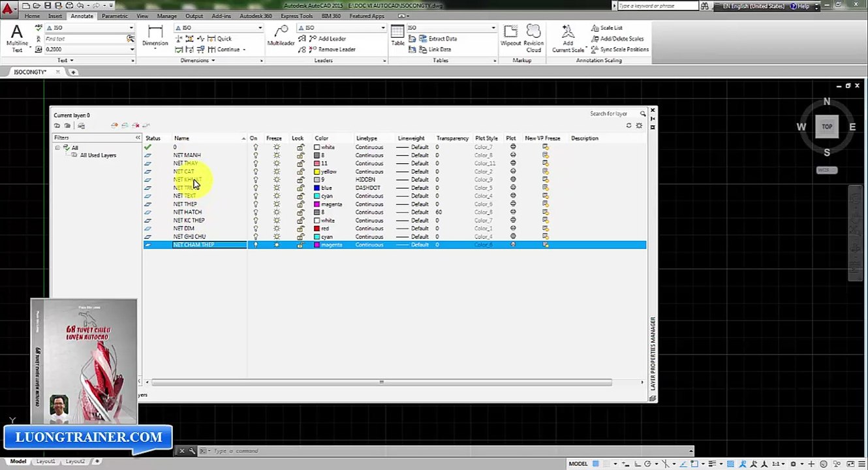The image size is (868, 470).
Task: Click the Quick dimension button
Action: 219,39
